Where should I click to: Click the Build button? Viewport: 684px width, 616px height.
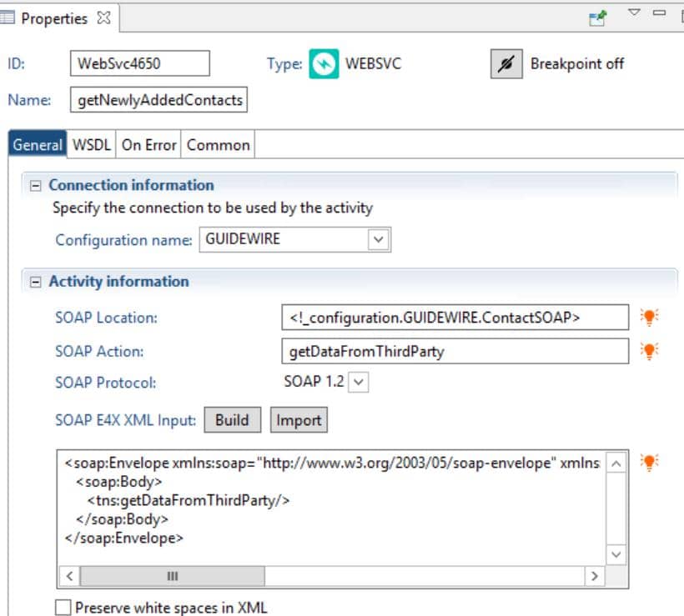coord(233,420)
